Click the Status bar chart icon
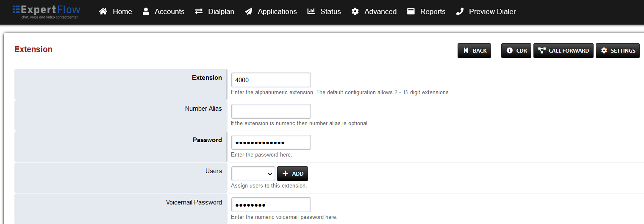This screenshot has width=644, height=224. [x=311, y=11]
